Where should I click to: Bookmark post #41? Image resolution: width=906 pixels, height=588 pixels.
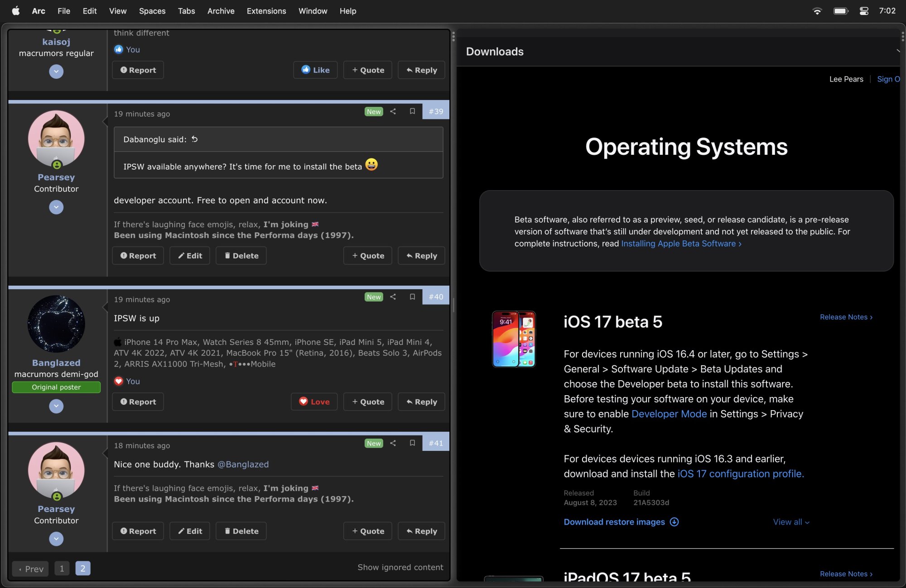[x=412, y=443]
